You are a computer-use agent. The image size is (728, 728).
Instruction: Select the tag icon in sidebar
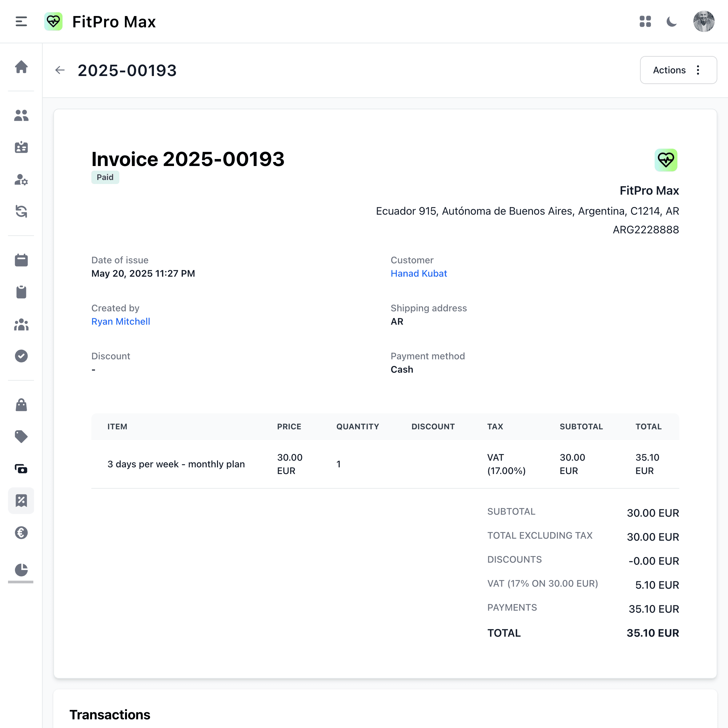tap(21, 436)
